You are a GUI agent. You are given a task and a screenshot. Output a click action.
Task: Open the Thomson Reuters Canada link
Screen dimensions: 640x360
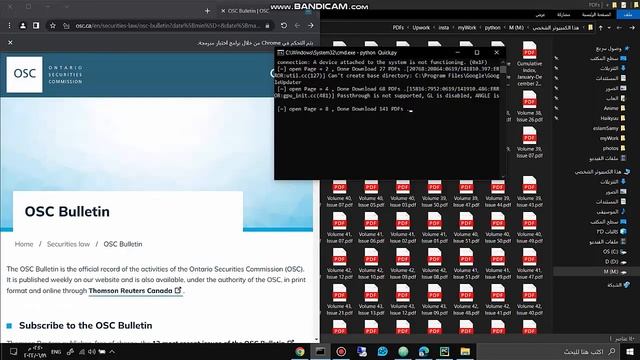tap(135, 291)
